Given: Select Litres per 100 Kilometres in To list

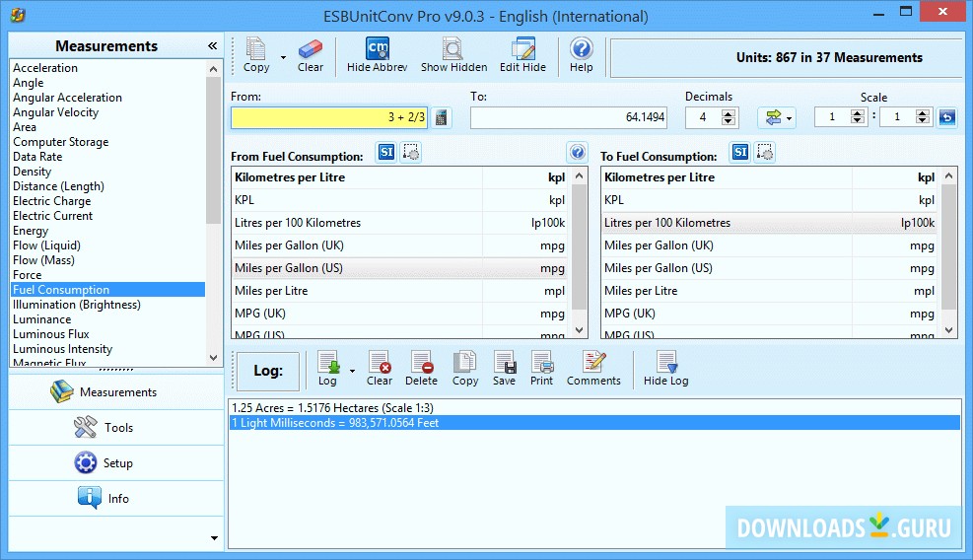Looking at the screenshot, I should (x=770, y=223).
